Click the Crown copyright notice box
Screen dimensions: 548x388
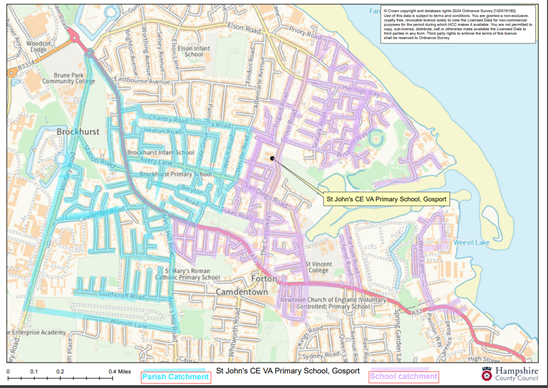pos(458,24)
